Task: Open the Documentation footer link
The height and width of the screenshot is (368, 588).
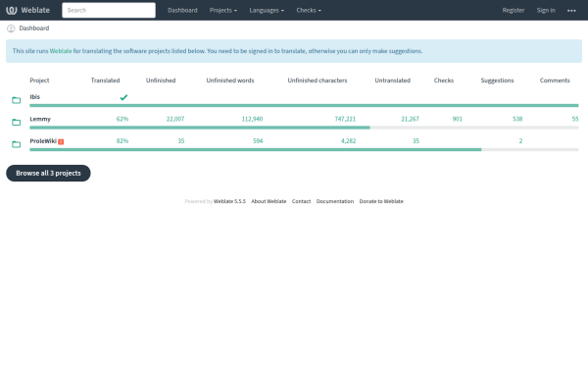Action: tap(335, 201)
